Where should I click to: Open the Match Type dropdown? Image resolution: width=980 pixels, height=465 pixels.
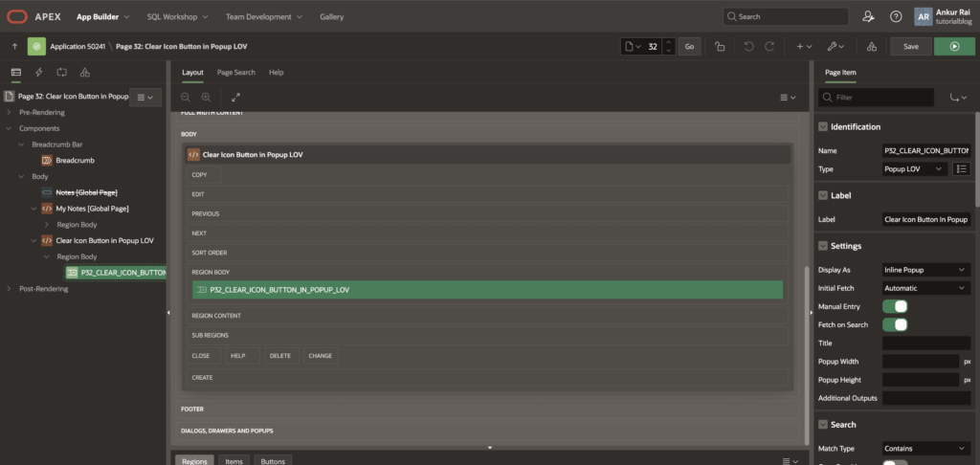926,448
